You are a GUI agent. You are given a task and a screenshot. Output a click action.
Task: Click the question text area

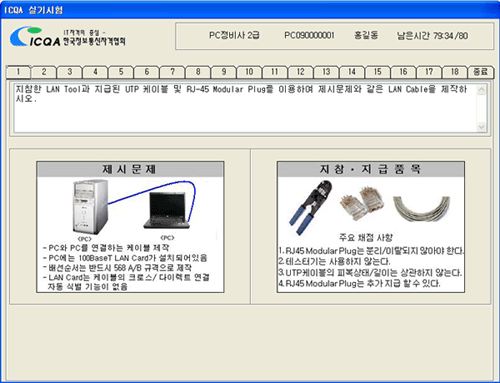pos(245,108)
